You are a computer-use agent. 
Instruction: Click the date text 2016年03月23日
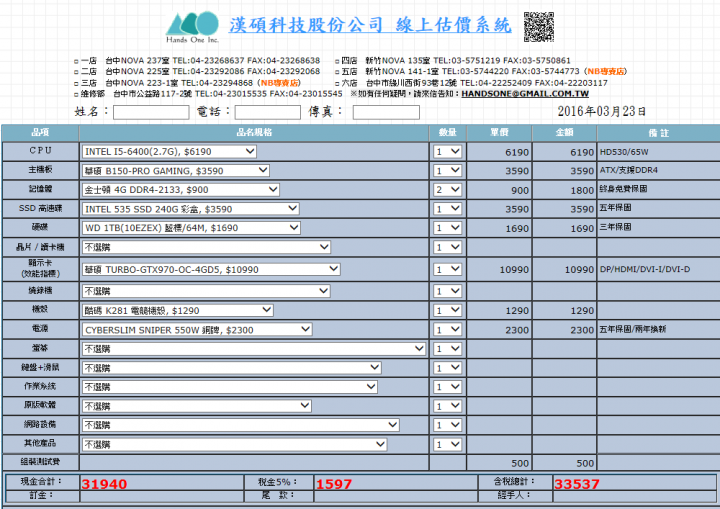tap(602, 111)
